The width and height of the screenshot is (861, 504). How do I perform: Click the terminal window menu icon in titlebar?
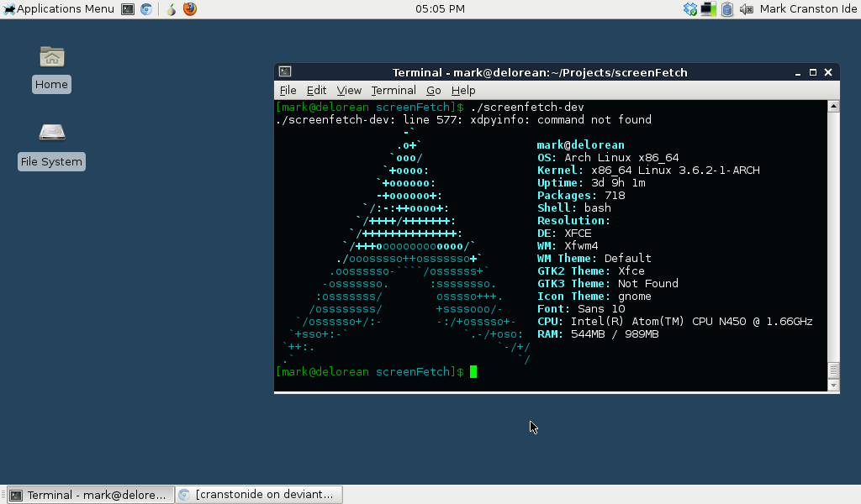[x=284, y=72]
